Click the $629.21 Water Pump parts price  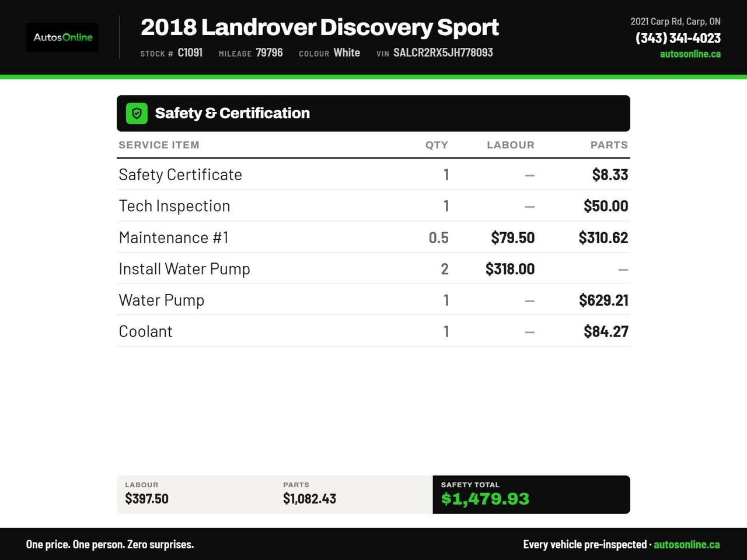tap(603, 300)
